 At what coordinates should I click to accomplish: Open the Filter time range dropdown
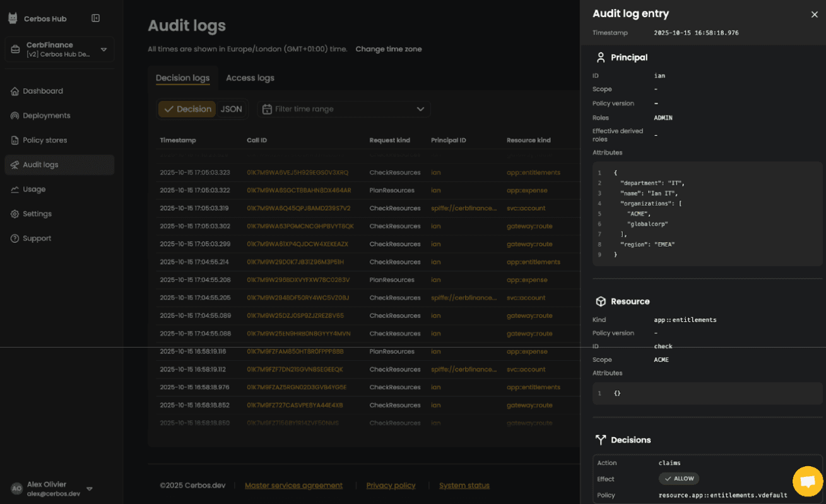[x=344, y=109]
